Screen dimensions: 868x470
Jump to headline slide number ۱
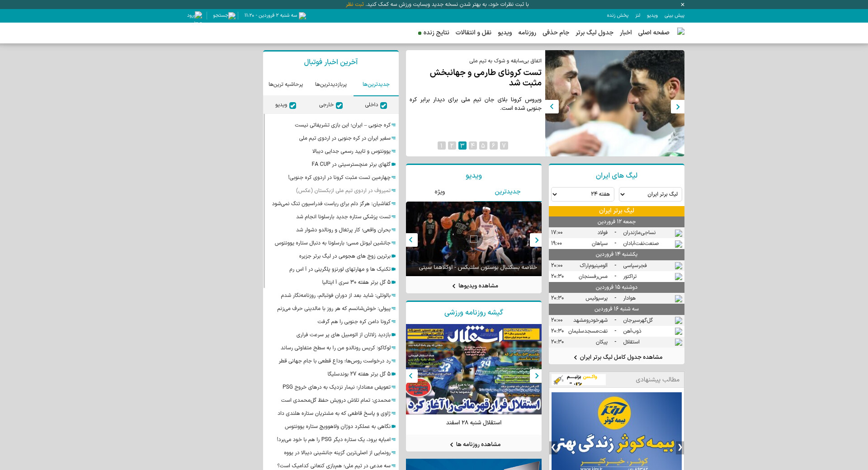(x=441, y=146)
